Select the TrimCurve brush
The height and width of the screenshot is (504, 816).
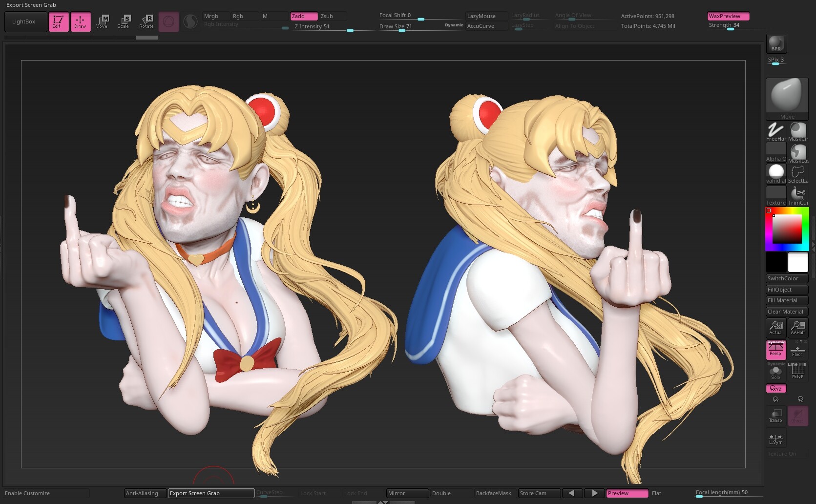[798, 195]
